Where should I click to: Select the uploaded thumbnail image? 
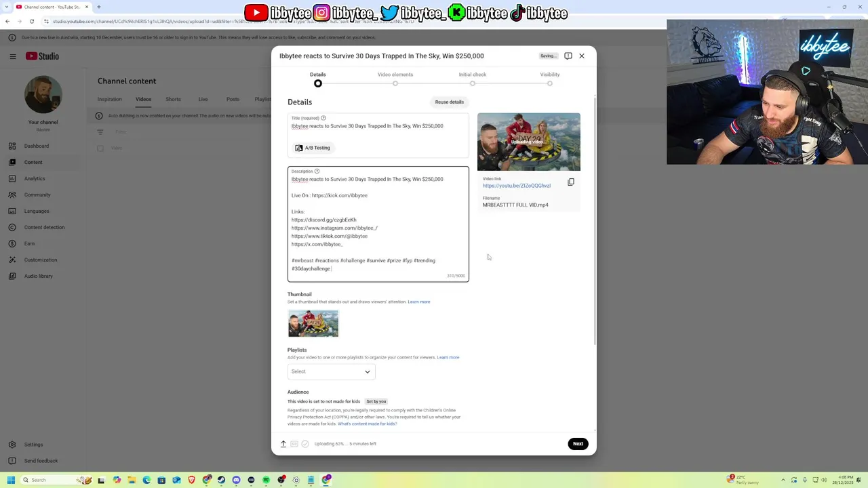[313, 323]
